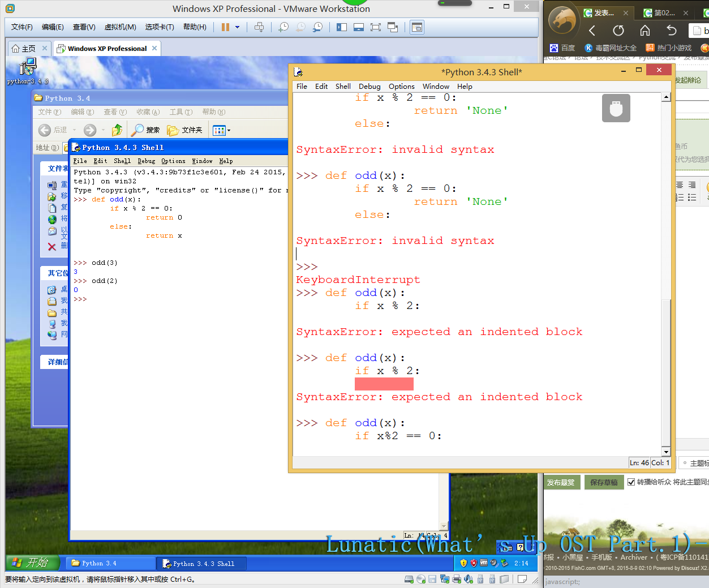Open the Debug menu in Python 3.4.3 Shell
Screen dimensions: 709x588
[369, 87]
